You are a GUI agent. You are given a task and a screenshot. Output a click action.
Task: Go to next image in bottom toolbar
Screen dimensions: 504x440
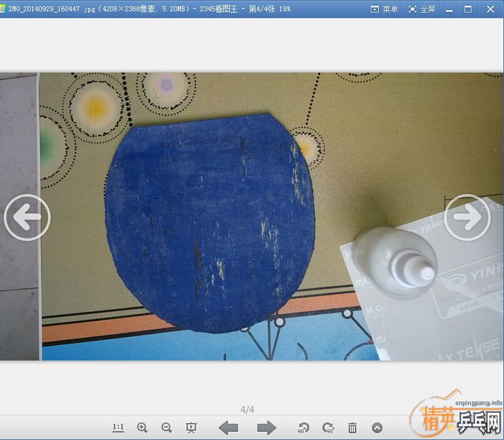pos(266,427)
